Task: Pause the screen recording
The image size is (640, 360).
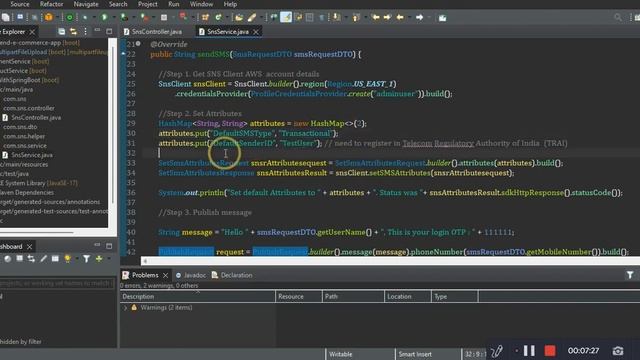Action: coord(529,351)
